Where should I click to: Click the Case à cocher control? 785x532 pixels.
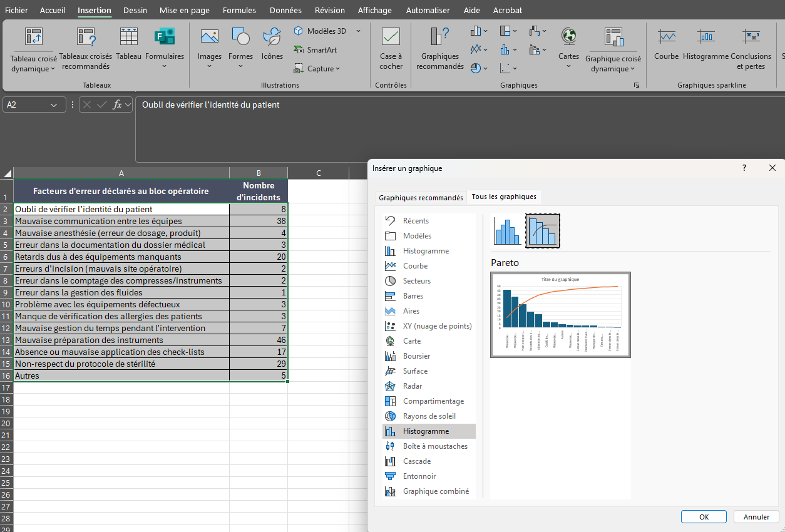tap(391, 38)
